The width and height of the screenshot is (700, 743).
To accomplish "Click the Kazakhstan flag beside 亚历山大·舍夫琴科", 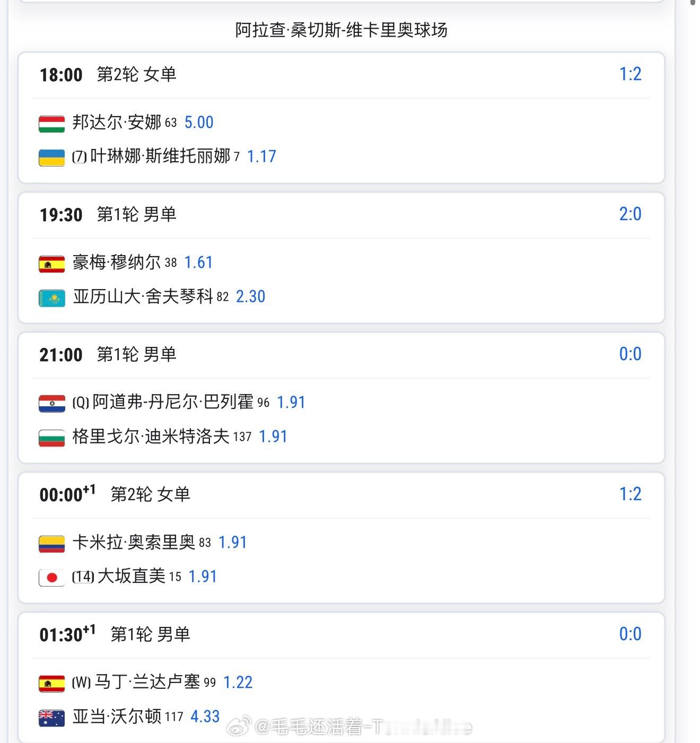I will (x=51, y=298).
